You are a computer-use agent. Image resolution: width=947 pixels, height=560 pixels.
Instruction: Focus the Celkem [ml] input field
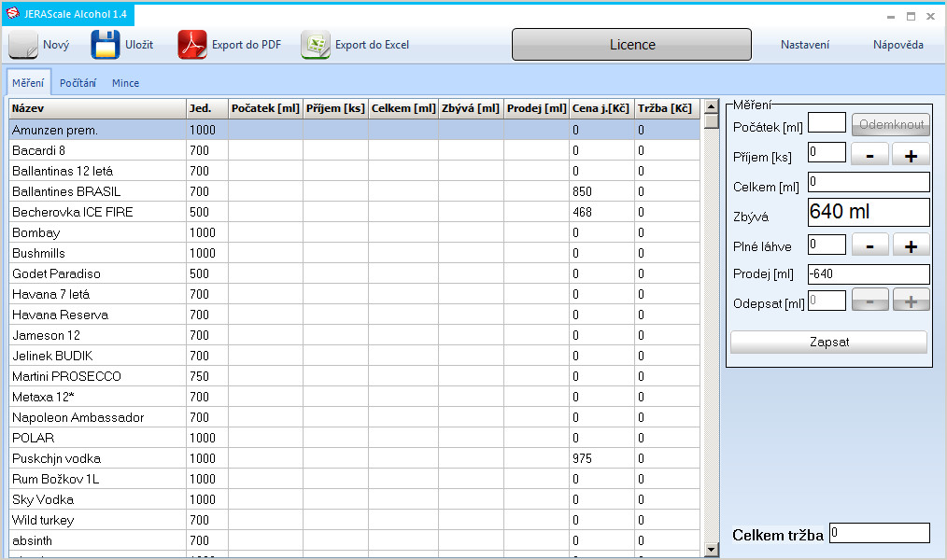point(869,182)
